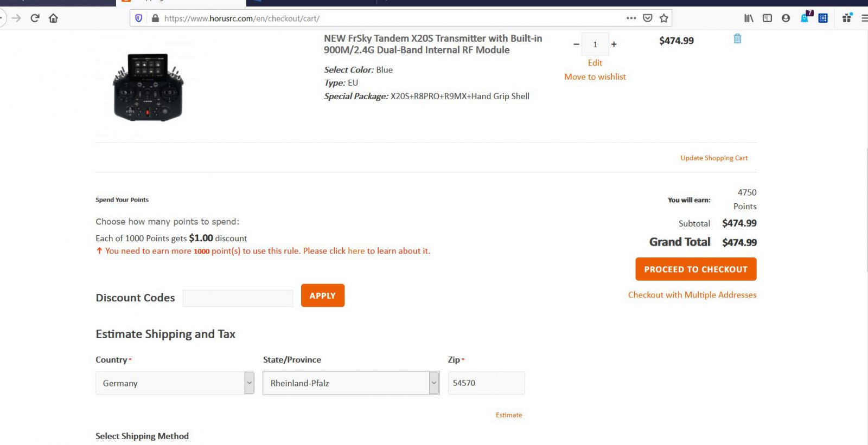Save page to Pocket
Screen dimensions: 868x445
coord(647,18)
